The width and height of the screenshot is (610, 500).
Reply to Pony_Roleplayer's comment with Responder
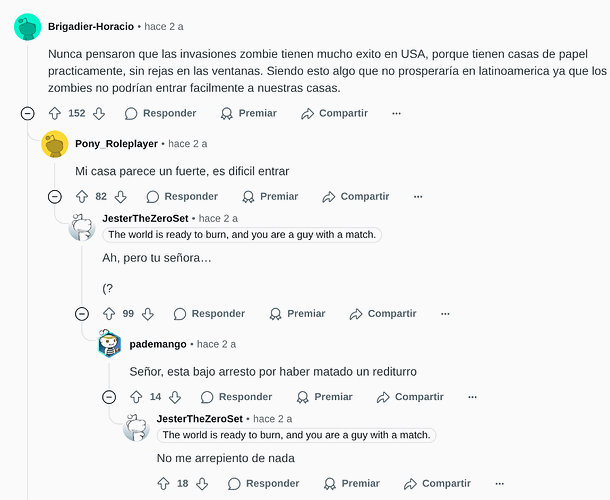pos(182,196)
